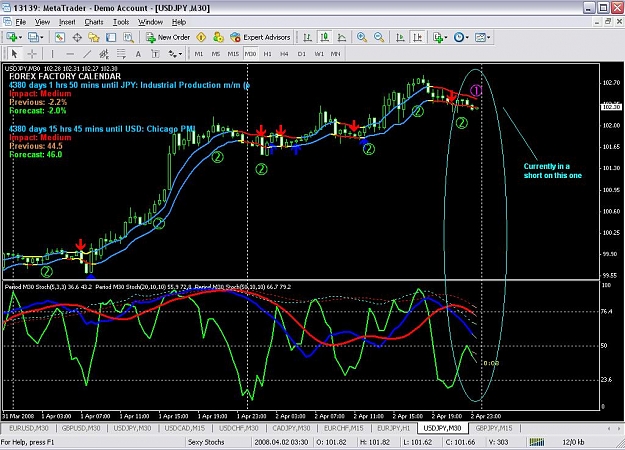
Task: Switch to MN monthly timeframe
Action: tap(336, 54)
